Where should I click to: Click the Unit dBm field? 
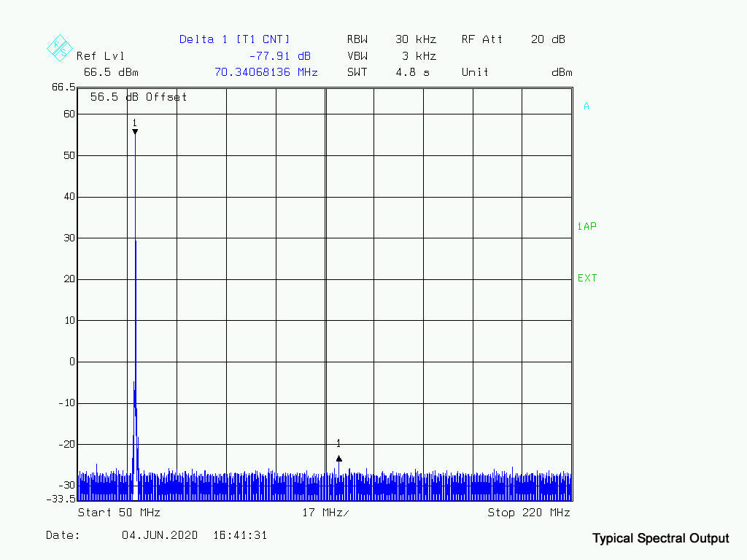[x=516, y=72]
